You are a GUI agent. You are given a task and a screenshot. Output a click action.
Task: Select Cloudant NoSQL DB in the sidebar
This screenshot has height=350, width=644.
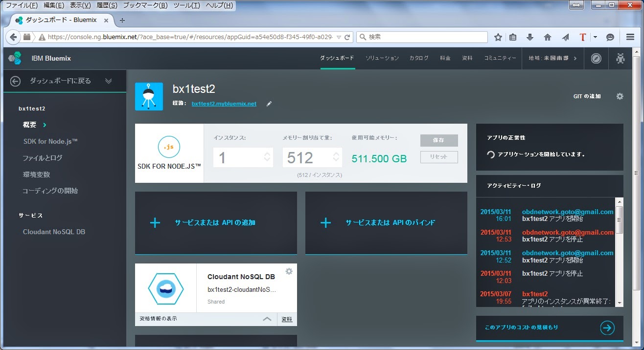coord(54,232)
